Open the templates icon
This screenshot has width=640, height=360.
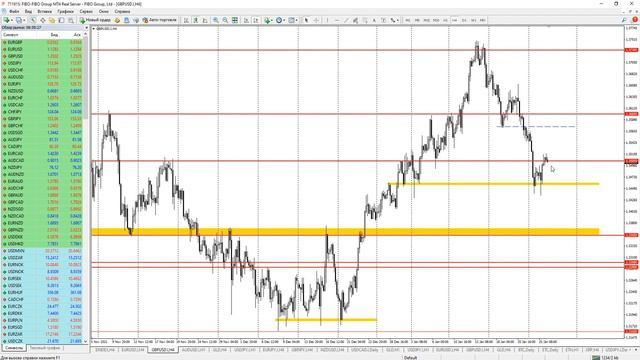pyautogui.click(x=291, y=20)
